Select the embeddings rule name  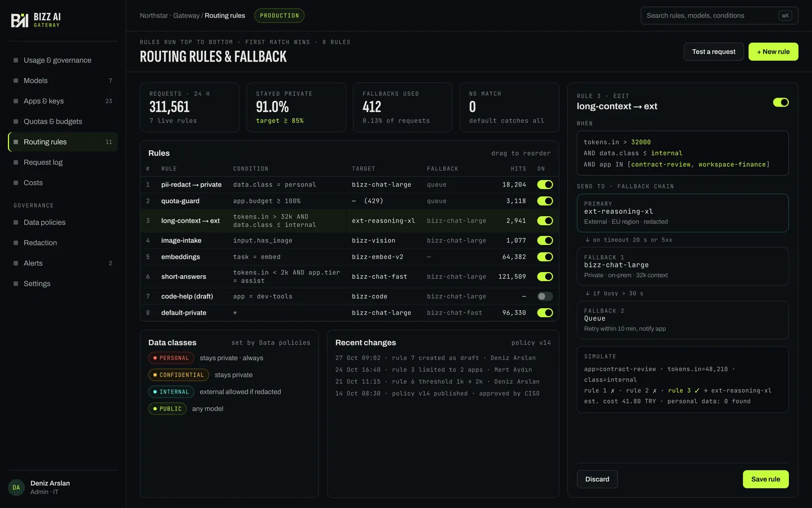(180, 257)
